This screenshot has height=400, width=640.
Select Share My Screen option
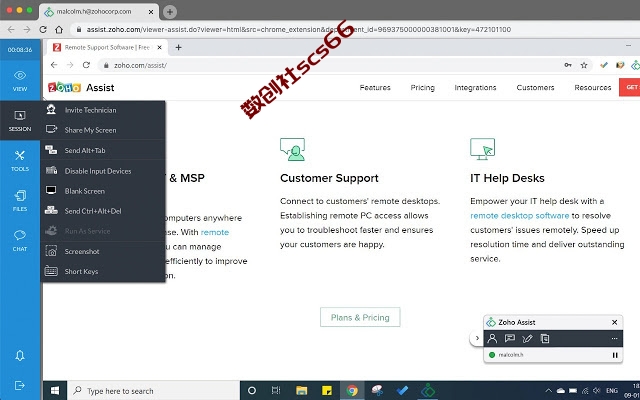point(103,130)
